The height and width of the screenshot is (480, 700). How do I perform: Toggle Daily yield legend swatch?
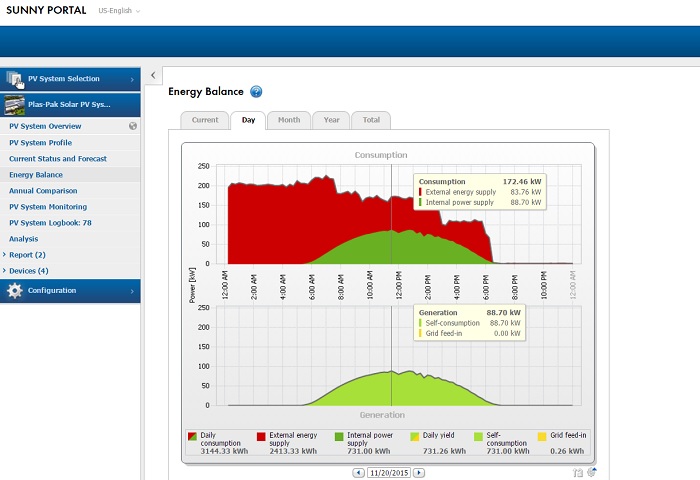(415, 436)
